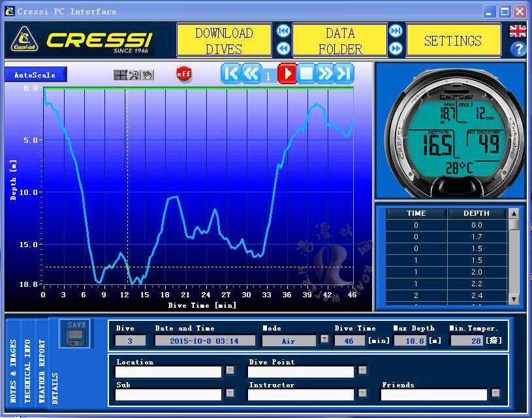
Task: Click the table scrollbar up arrow
Action: (514, 214)
